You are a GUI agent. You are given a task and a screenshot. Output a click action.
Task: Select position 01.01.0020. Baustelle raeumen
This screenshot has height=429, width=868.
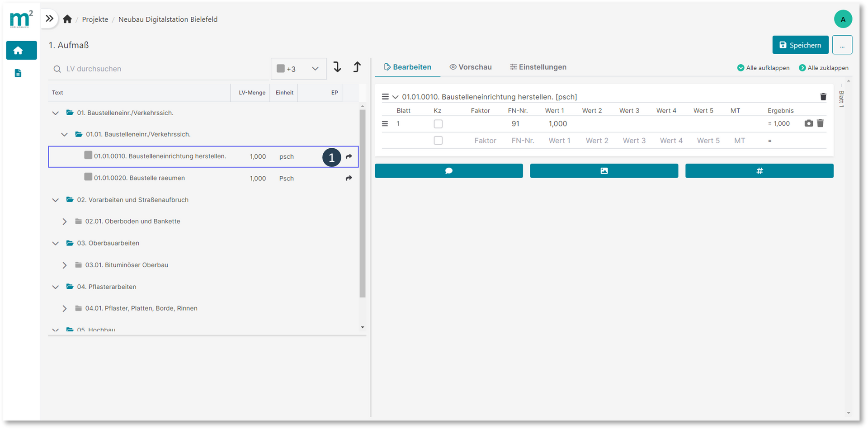click(x=203, y=178)
